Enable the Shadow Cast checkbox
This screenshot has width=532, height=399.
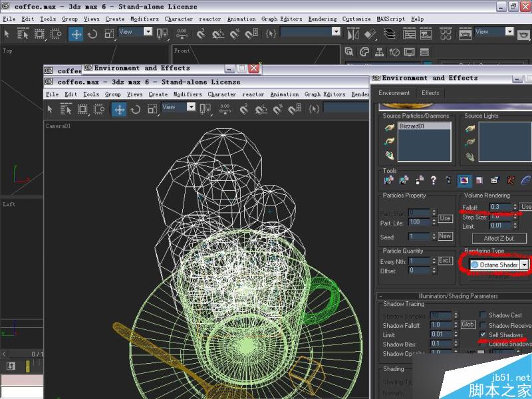[x=483, y=315]
